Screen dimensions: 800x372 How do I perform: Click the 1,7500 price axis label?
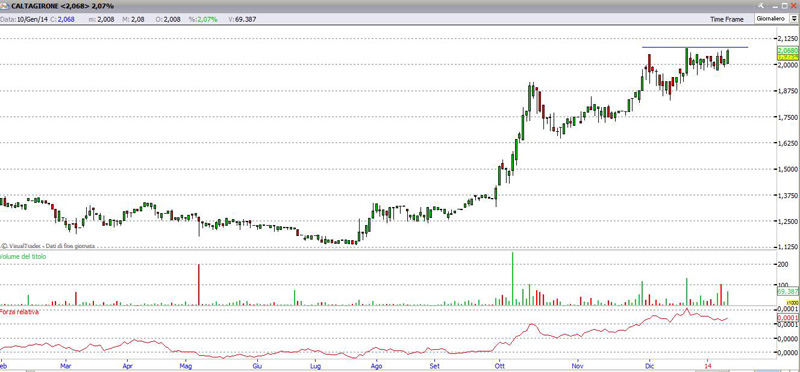coord(787,117)
